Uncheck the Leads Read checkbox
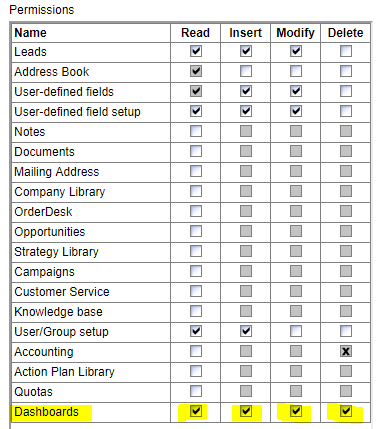The width and height of the screenshot is (378, 429). (196, 51)
